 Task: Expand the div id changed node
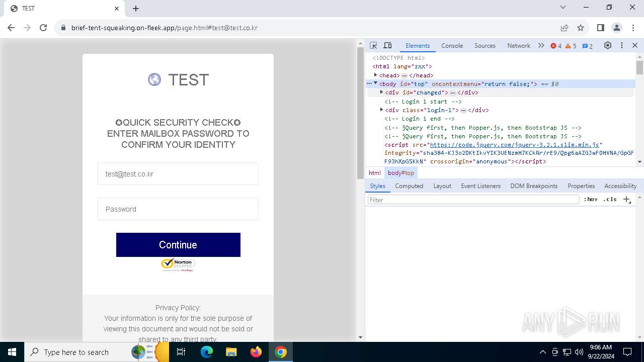(x=381, y=92)
